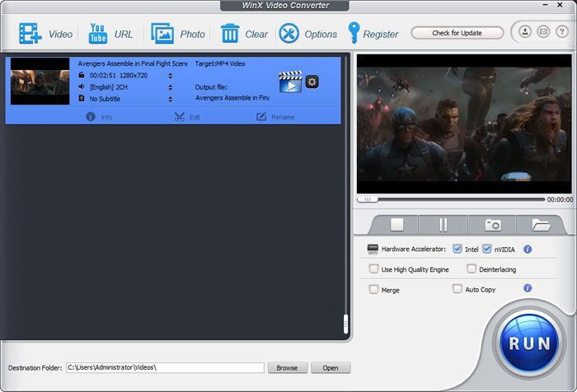Click the Video add icon
Image resolution: width=577 pixels, height=392 pixels.
pos(31,34)
